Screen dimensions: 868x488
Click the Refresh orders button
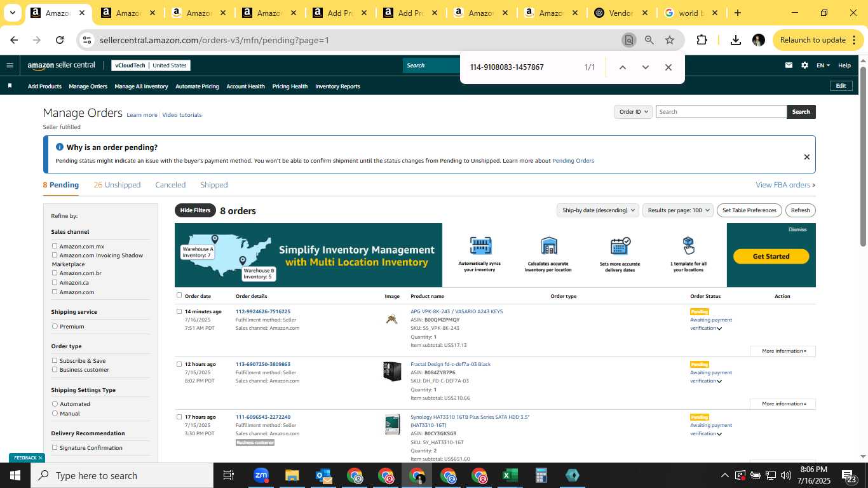(800, 210)
